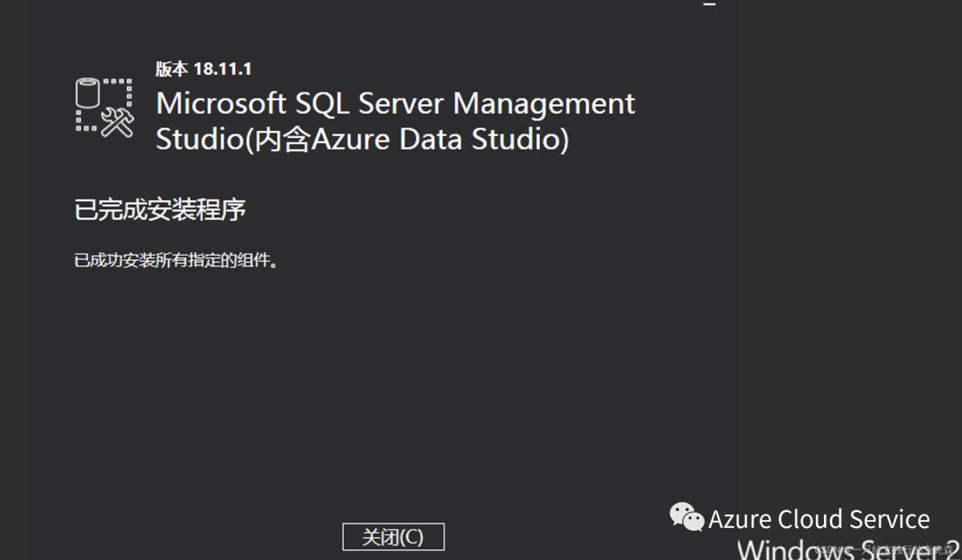Click the 版本 version label
This screenshot has width=962, height=560.
pyautogui.click(x=172, y=69)
